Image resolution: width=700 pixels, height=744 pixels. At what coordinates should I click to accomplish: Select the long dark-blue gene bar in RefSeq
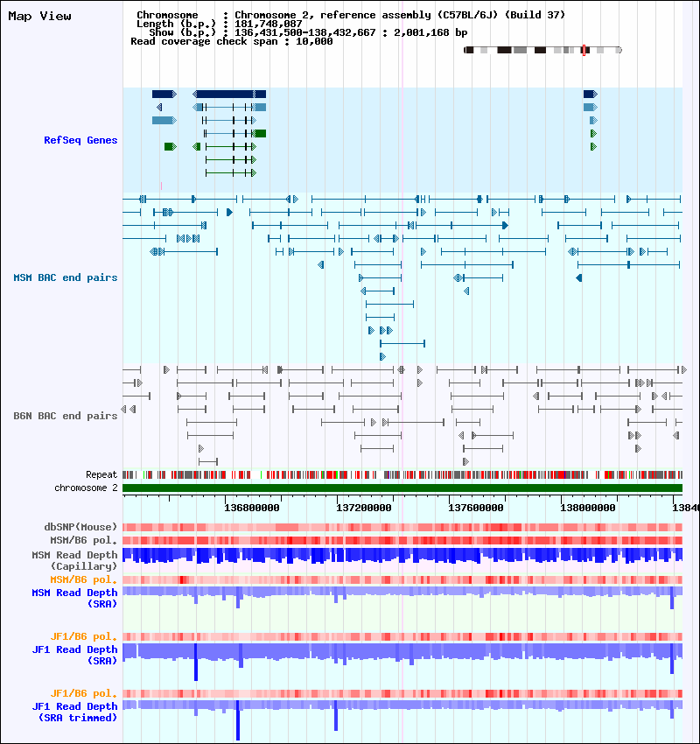[229, 94]
